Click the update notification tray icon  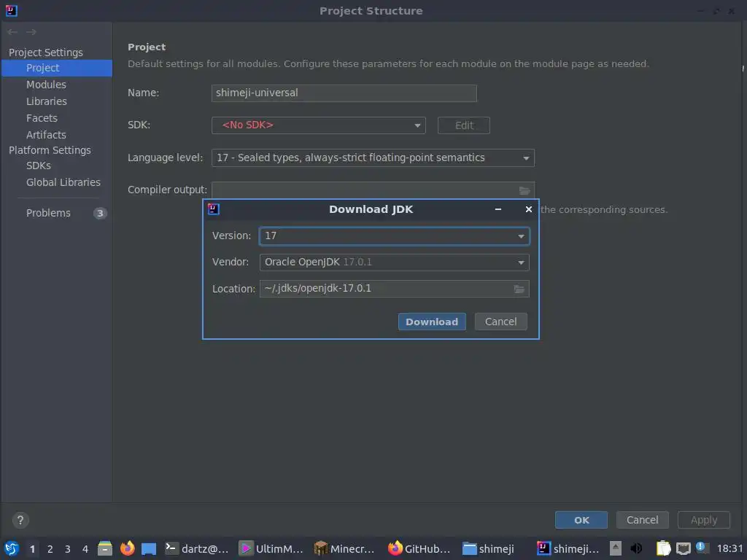tap(700, 547)
